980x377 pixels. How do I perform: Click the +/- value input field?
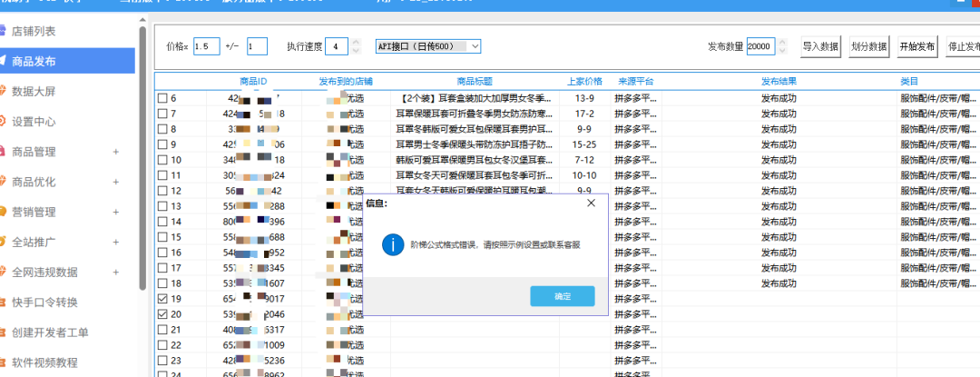point(257,46)
